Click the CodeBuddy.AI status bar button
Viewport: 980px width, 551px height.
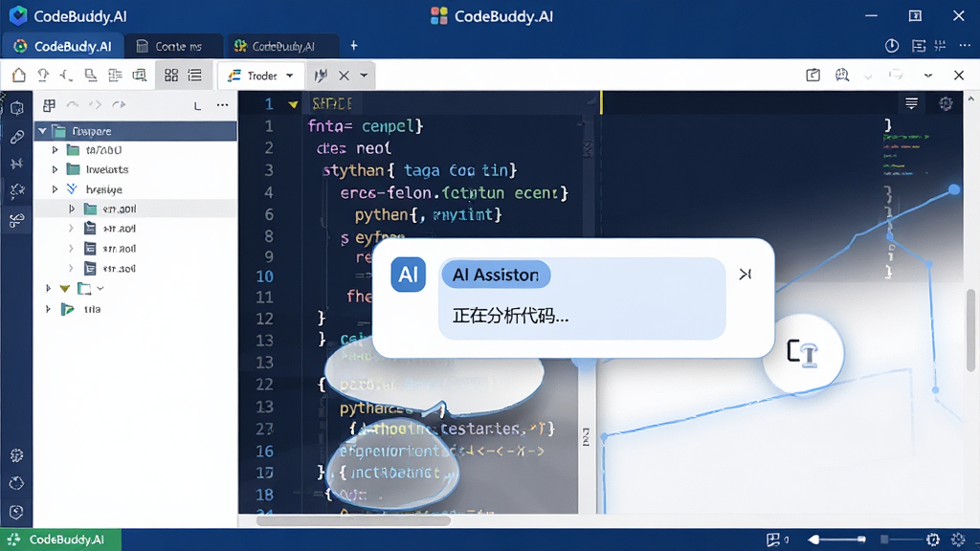pyautogui.click(x=60, y=540)
